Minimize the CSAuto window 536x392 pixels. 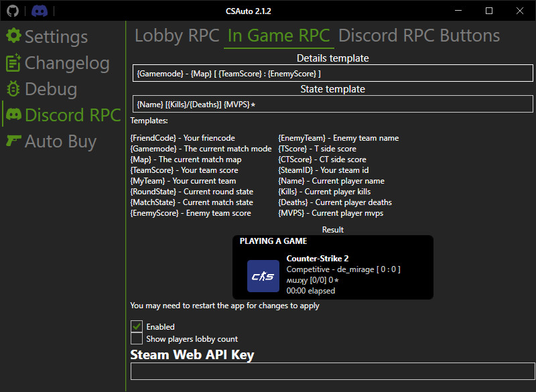coord(458,11)
